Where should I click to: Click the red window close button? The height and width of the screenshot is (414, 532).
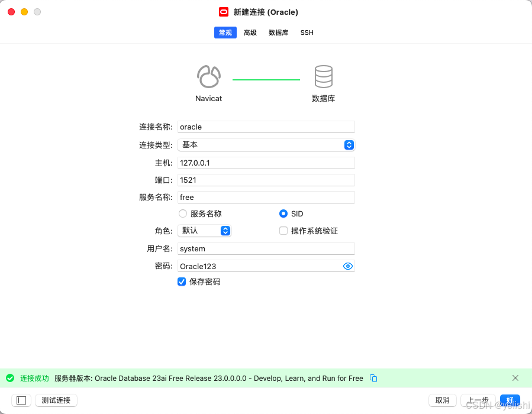pos(11,12)
